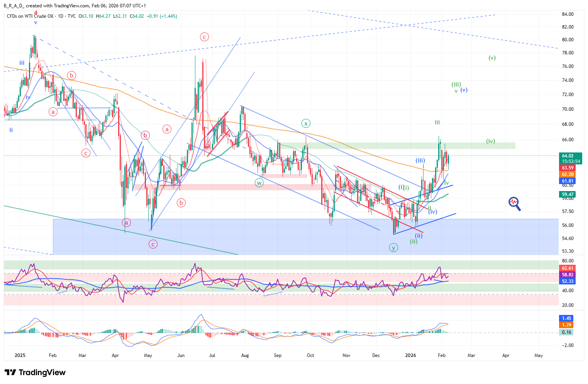Click the 2026 label on time axis
The image size is (588, 384).
click(411, 355)
